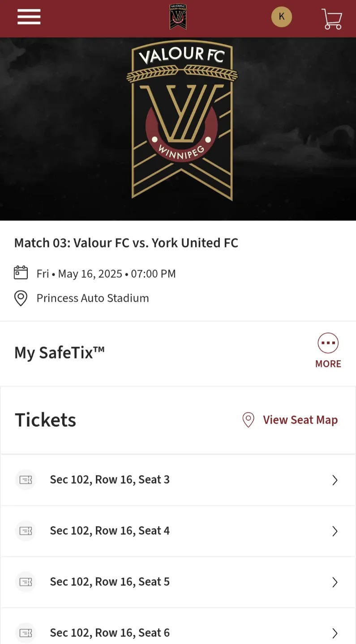Open the View Seat Map link
This screenshot has width=356, height=644.
300,420
